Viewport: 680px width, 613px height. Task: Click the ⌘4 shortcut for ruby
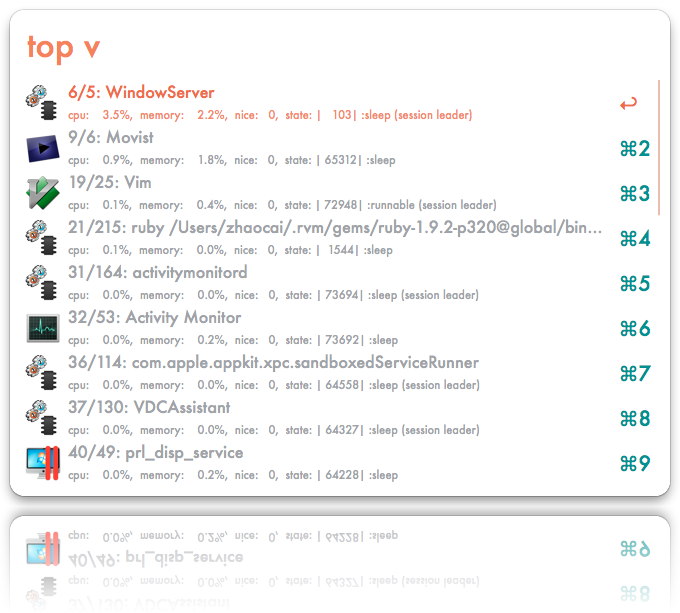pos(635,238)
